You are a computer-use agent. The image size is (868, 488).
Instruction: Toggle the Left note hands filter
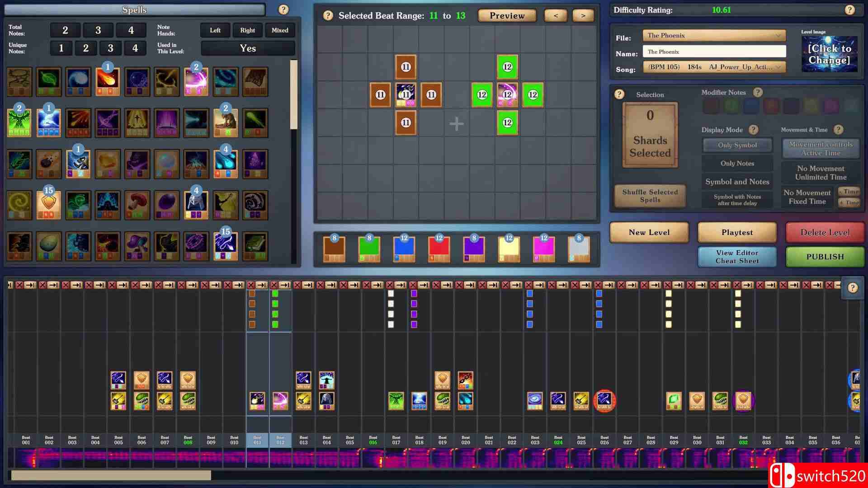[215, 30]
